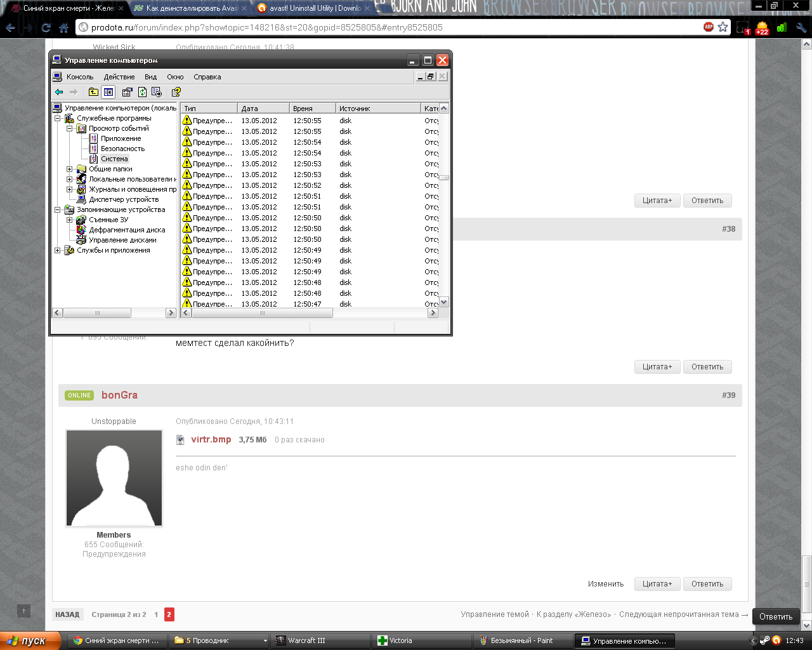Click the Back arrow in Computer Management toolbar
This screenshot has height=650, width=812.
pyautogui.click(x=59, y=92)
